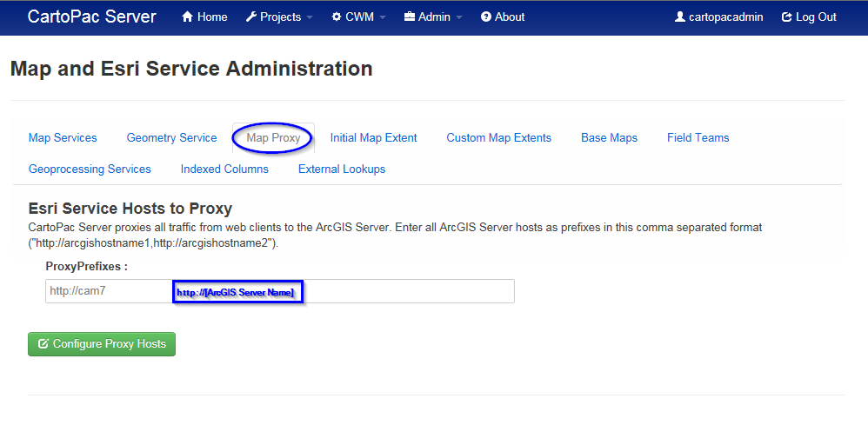Click the edit icon on Configure Proxy Hosts
The image size is (868, 425).
[43, 344]
